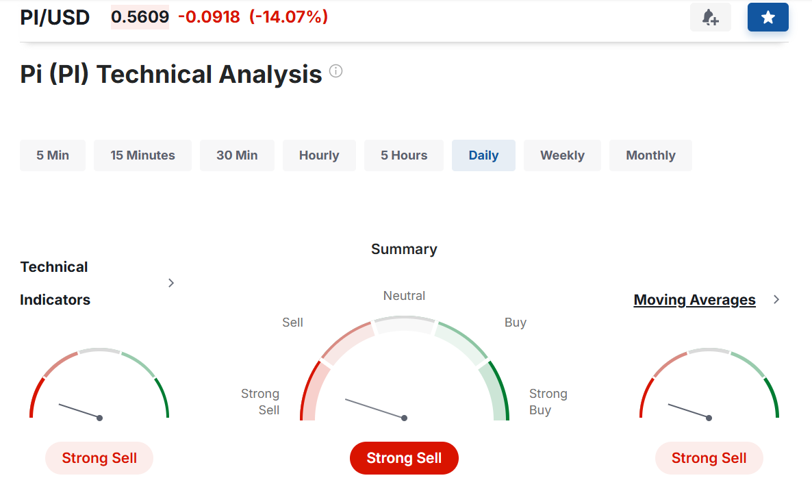The width and height of the screenshot is (812, 504).
Task: Click the Technical Indicators heading
Action: click(55, 283)
